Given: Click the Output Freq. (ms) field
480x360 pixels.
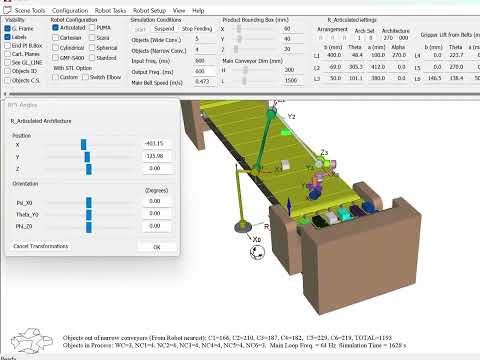Looking at the screenshot, I should [205, 71].
